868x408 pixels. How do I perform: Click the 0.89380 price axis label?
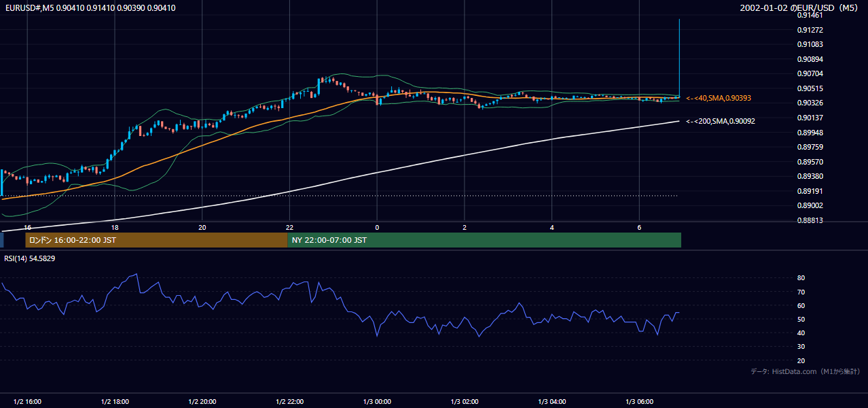(x=810, y=176)
